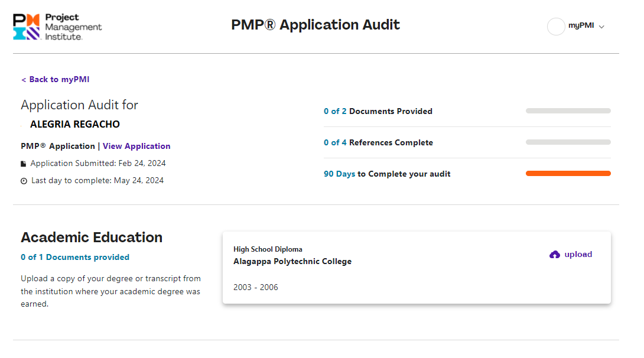
Task: Open the myPMI account menu
Action: 581,26
